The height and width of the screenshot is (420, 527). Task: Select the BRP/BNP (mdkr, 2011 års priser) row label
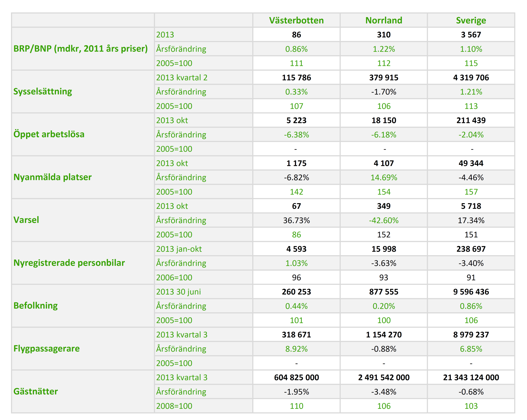coord(81,48)
